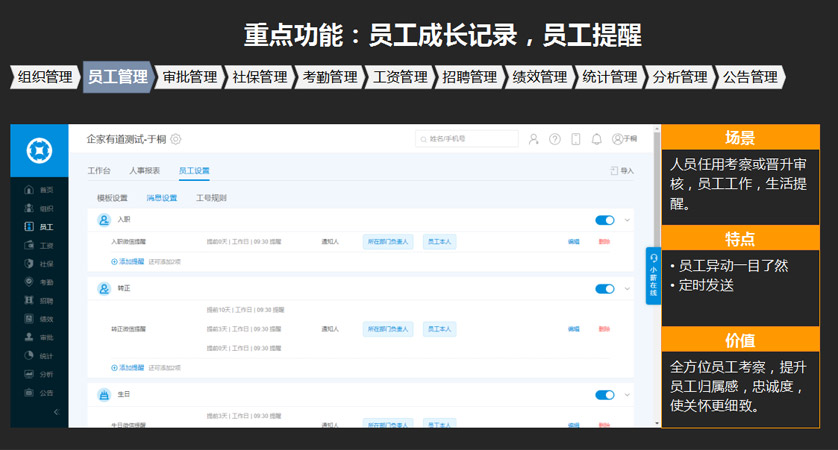Click the notification bell icon

(x=597, y=139)
